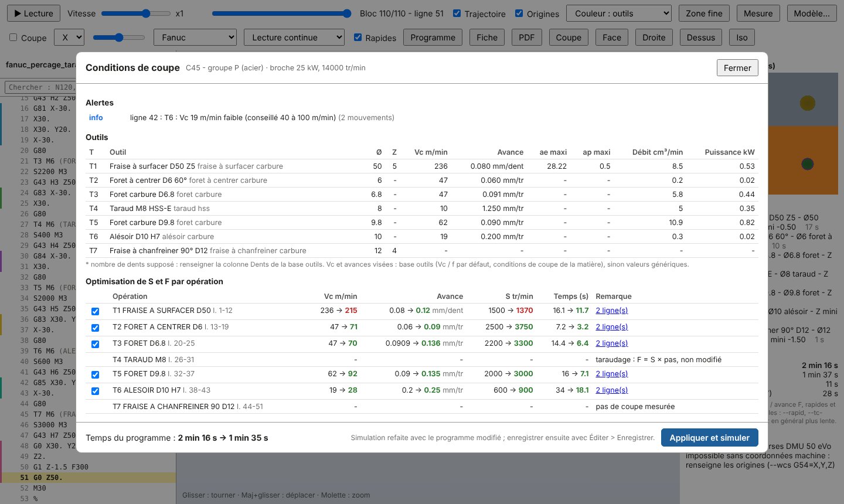Expand the Fanuc controller dropdown
Screen dimensions: 844x504
tap(195, 38)
